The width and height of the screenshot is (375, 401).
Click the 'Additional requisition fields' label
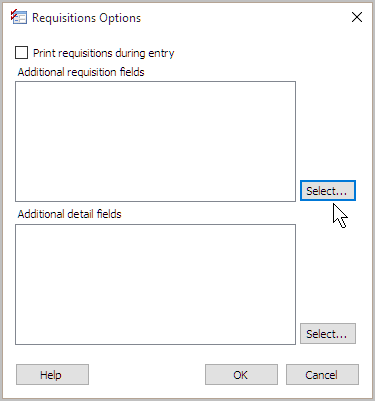coord(81,72)
